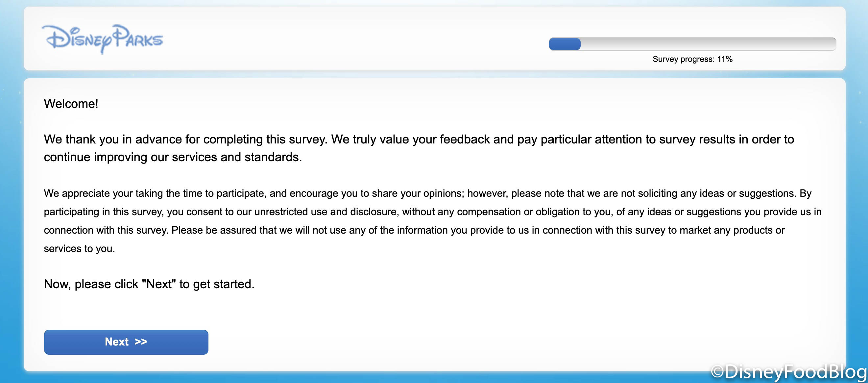Click the gray unfilled part of progress bar
The width and height of the screenshot is (868, 383).
(x=708, y=44)
